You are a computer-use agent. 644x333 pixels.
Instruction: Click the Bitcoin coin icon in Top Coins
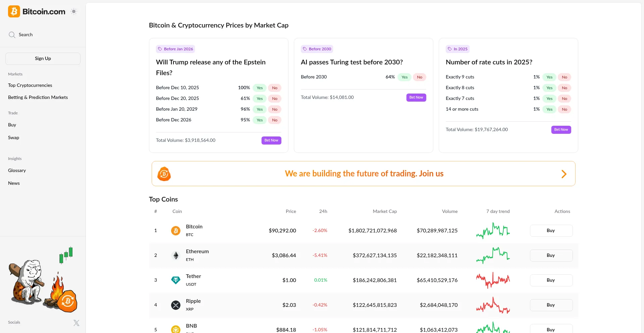(176, 230)
